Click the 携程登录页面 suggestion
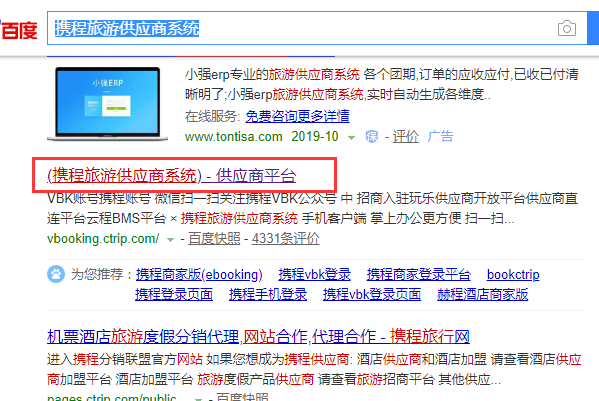The image size is (599, 401). pos(174,294)
